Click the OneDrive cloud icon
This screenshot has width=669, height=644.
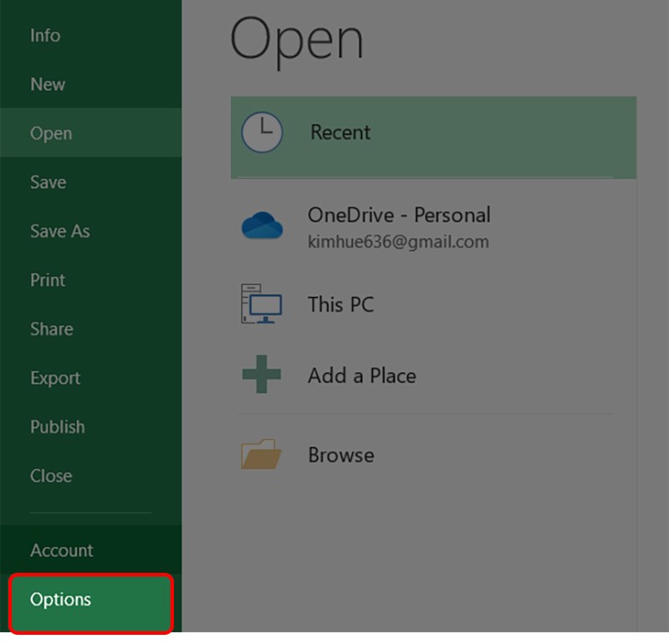pyautogui.click(x=262, y=225)
